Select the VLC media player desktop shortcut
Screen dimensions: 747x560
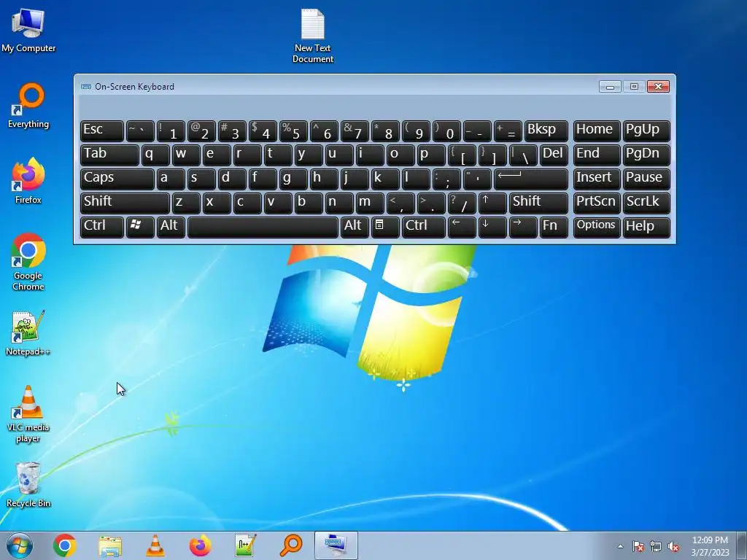(x=28, y=414)
